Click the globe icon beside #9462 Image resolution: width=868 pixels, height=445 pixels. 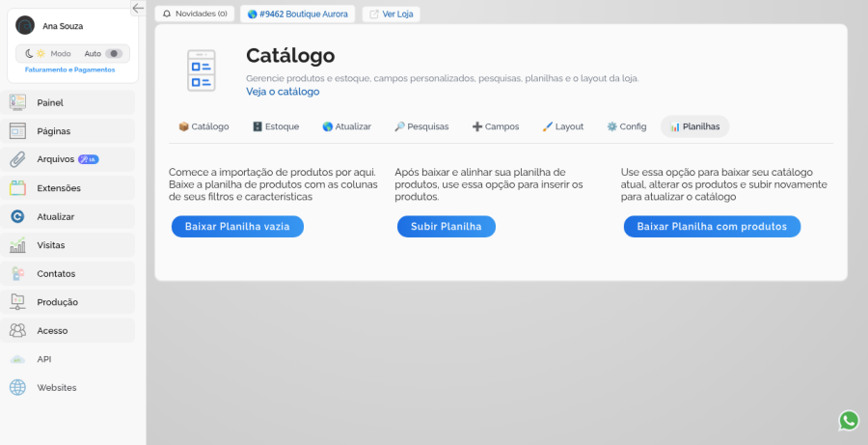(x=253, y=14)
